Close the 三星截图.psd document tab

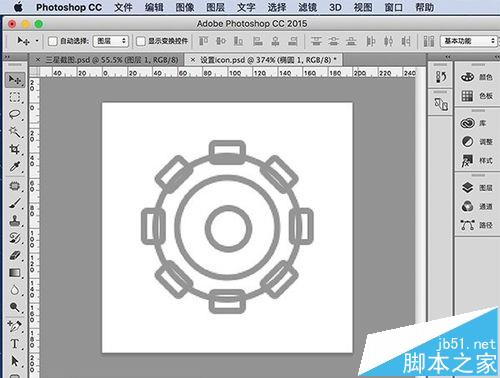(x=38, y=60)
